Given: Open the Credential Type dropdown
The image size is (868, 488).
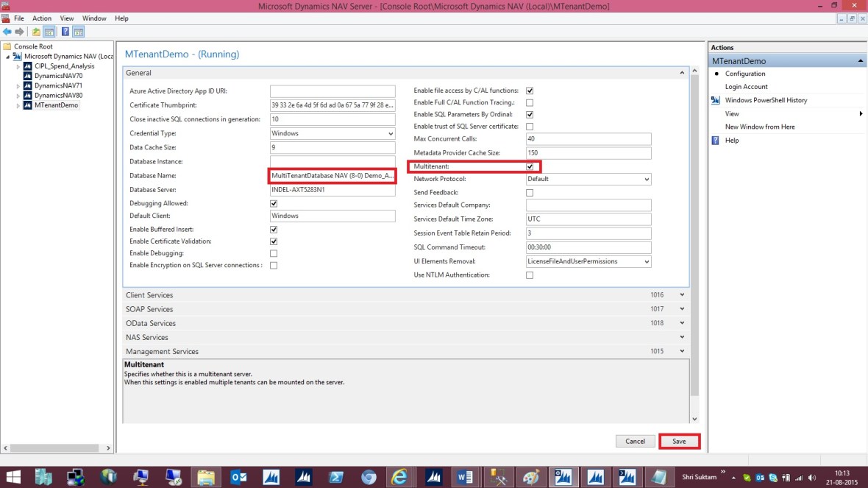Looking at the screenshot, I should [x=392, y=133].
